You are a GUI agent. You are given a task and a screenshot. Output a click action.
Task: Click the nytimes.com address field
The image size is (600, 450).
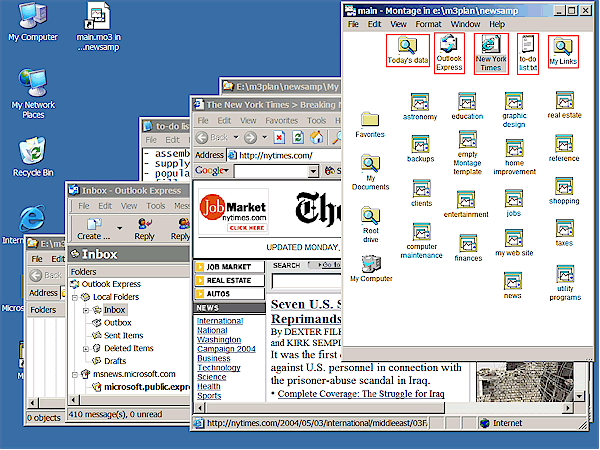283,155
